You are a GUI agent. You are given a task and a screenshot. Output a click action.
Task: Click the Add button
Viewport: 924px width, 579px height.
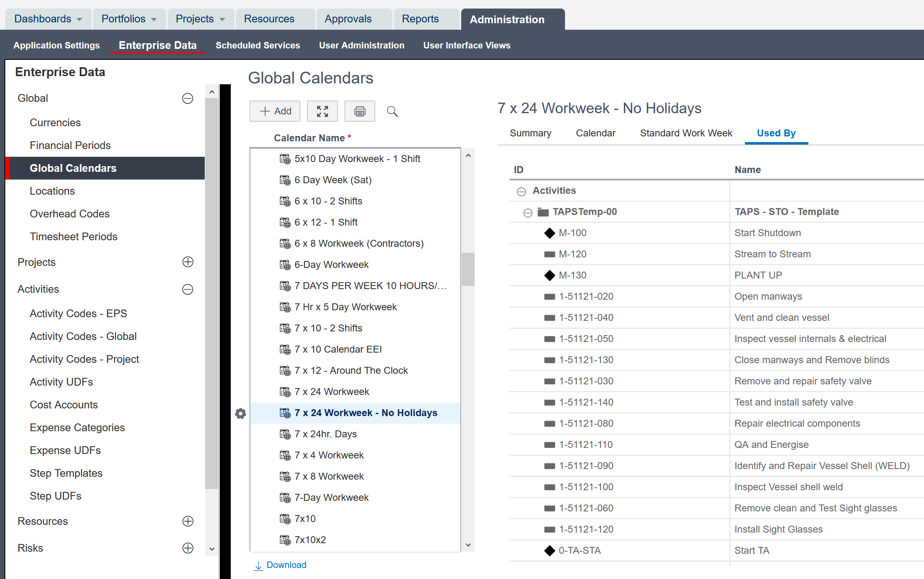(x=275, y=111)
